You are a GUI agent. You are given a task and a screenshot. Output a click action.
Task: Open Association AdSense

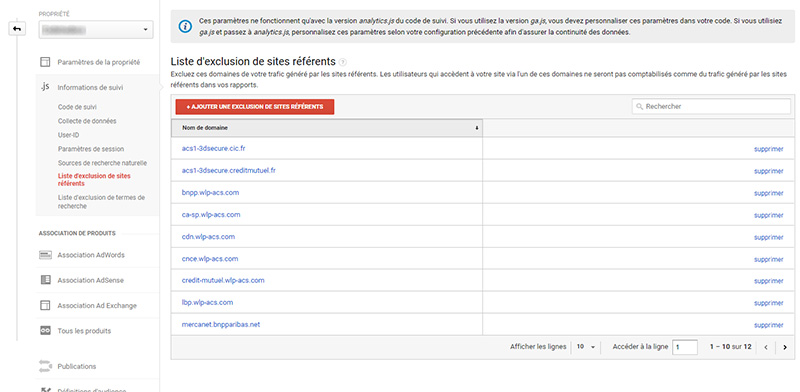pyautogui.click(x=90, y=280)
